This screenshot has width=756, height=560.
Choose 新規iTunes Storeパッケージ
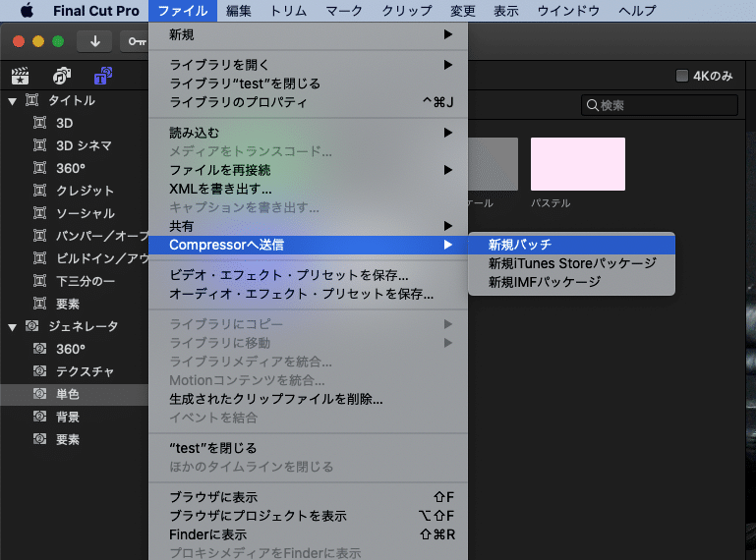pos(571,263)
